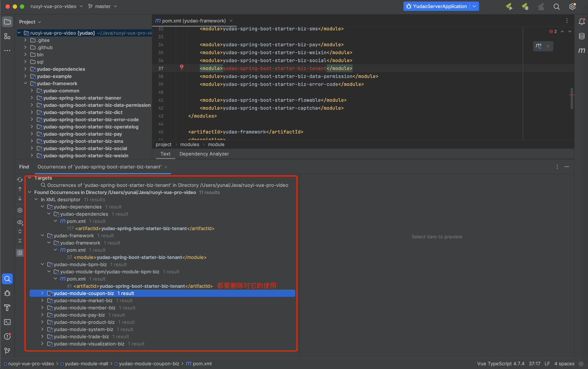Click the yudao-module-mall breadcrumb in status bar
This screenshot has height=369, width=588.
pyautogui.click(x=86, y=364)
